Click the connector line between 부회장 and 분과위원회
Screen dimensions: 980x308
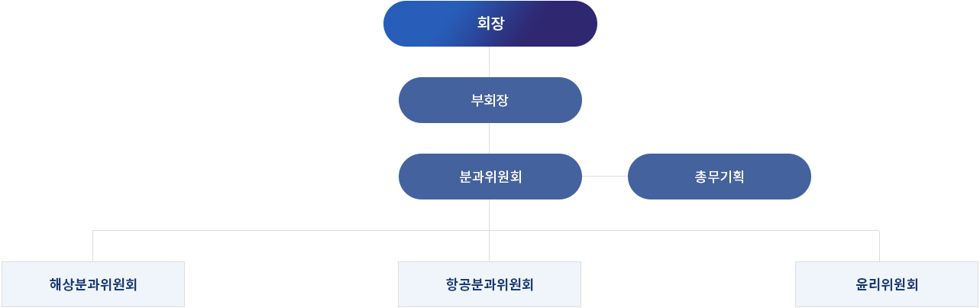[x=490, y=138]
